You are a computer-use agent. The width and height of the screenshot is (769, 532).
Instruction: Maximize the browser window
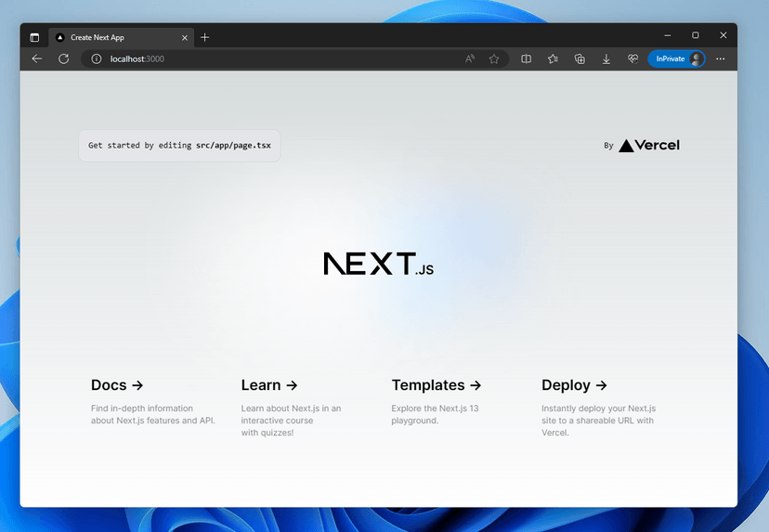click(x=696, y=35)
